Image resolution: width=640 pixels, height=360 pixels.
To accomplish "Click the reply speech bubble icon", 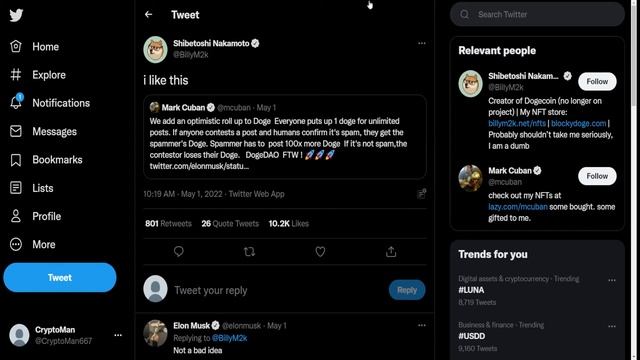I will coord(178,251).
